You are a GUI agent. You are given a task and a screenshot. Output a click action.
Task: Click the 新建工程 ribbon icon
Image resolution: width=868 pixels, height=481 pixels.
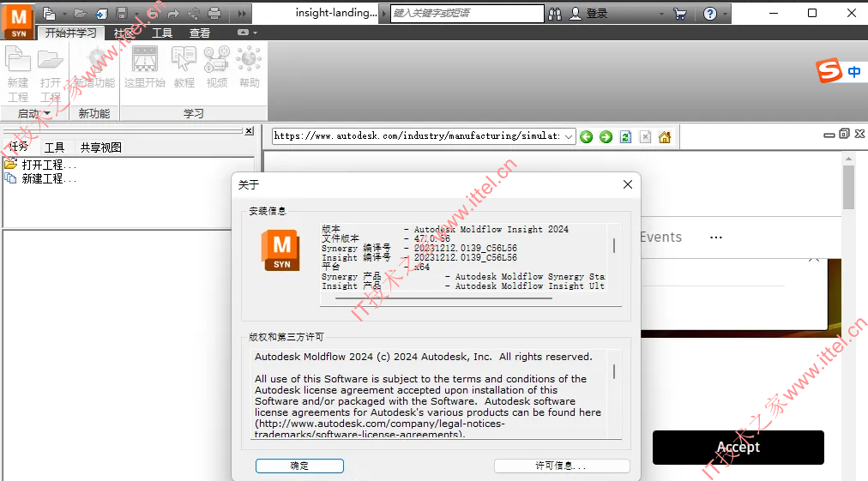[18, 75]
